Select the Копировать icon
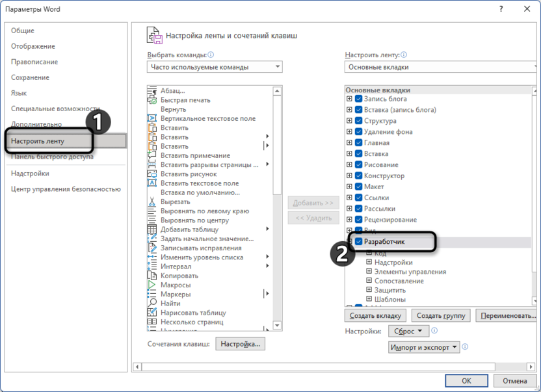The image size is (541, 392). click(x=152, y=276)
